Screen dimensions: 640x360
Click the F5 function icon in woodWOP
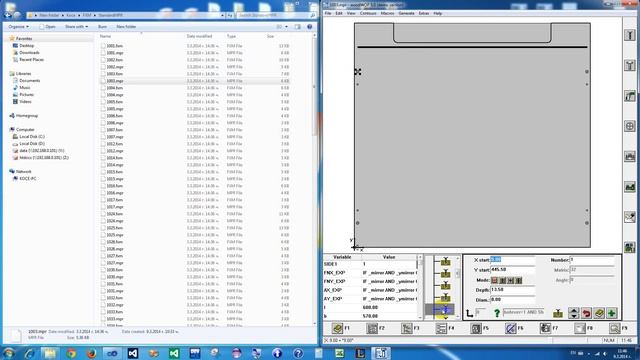(x=476, y=328)
